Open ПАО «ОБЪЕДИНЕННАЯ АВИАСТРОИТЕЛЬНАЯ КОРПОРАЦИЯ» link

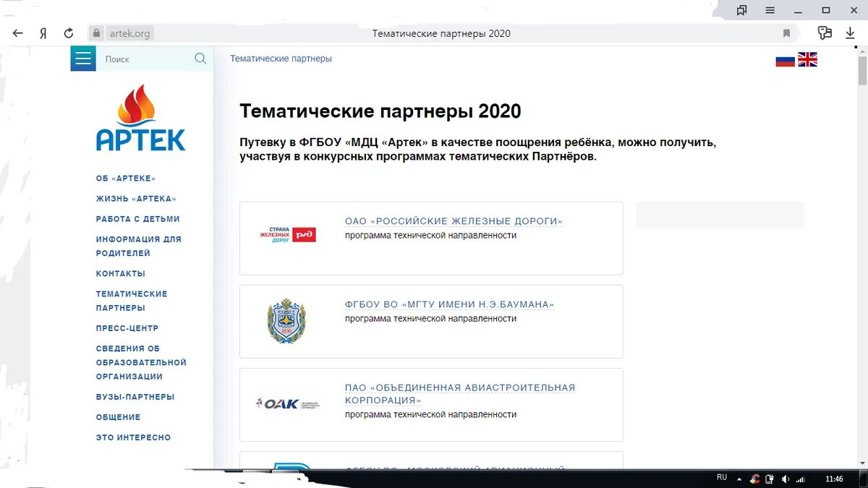tap(460, 394)
